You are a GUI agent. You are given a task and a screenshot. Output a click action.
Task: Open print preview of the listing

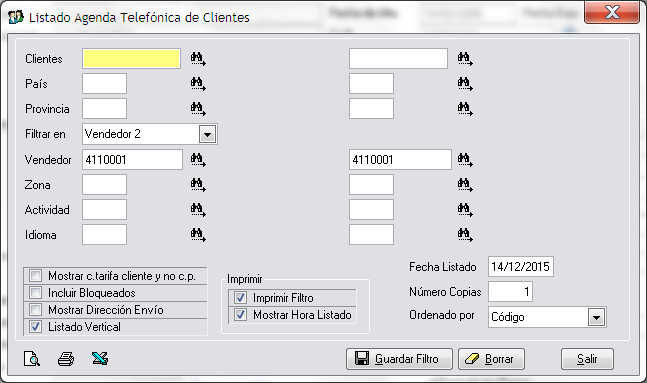coord(32,359)
